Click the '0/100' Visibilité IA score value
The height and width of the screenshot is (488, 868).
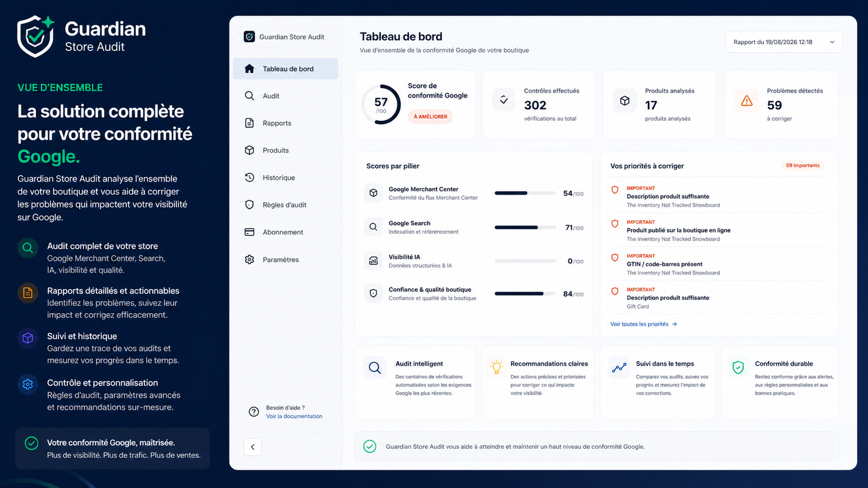[x=576, y=261]
